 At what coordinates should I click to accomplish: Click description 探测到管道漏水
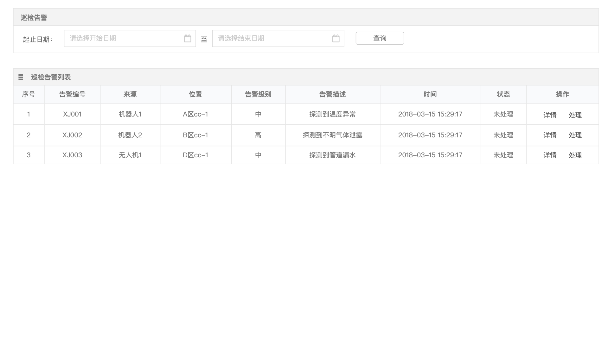pyautogui.click(x=332, y=155)
